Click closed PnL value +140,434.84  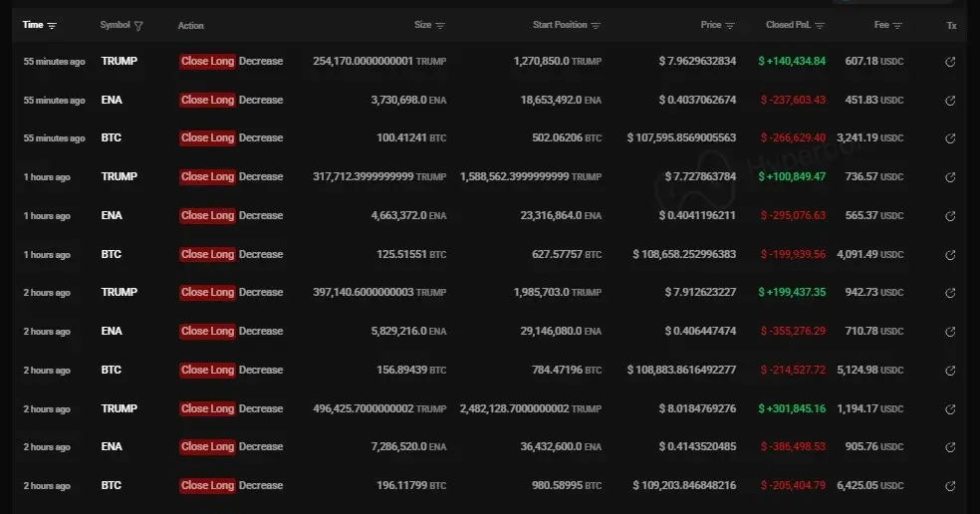(792, 62)
